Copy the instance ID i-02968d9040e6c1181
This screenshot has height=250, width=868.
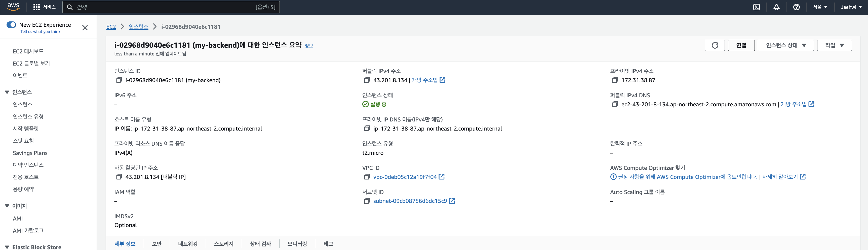click(119, 80)
